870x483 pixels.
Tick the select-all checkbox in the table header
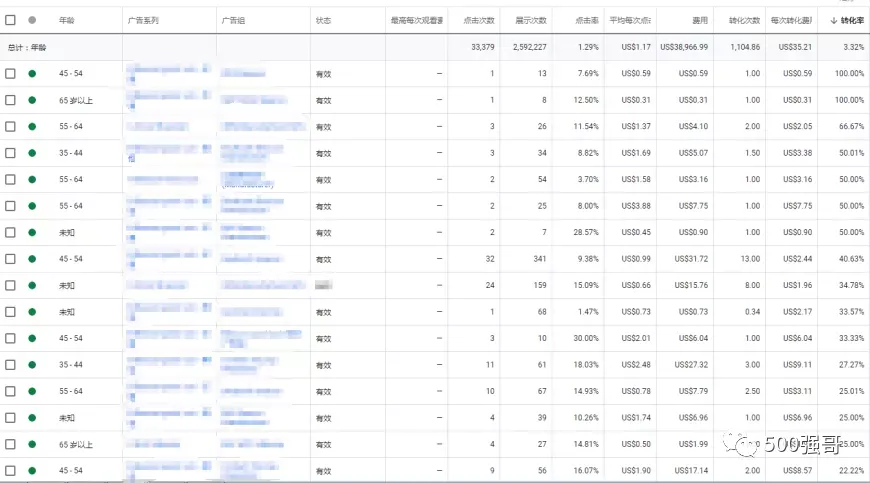point(10,20)
